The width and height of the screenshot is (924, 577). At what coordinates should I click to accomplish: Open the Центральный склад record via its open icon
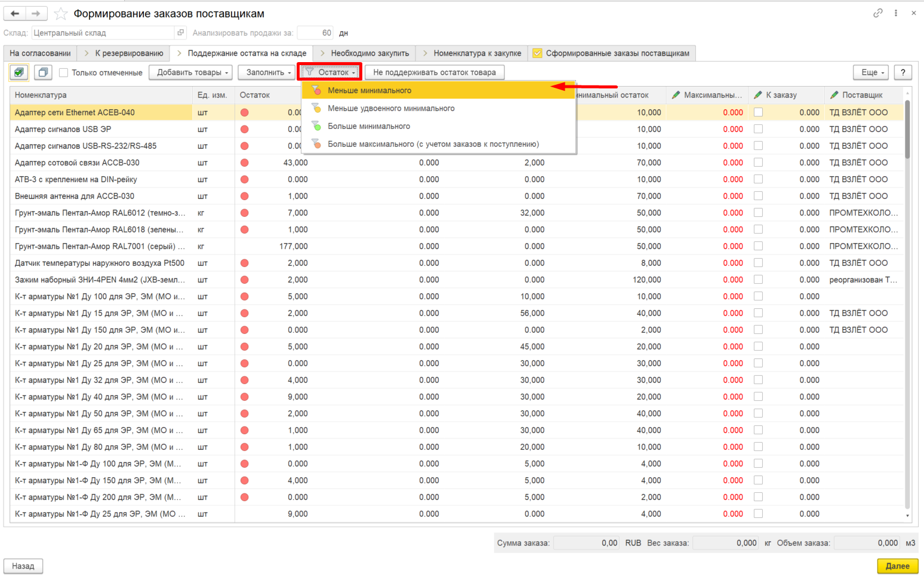[180, 33]
